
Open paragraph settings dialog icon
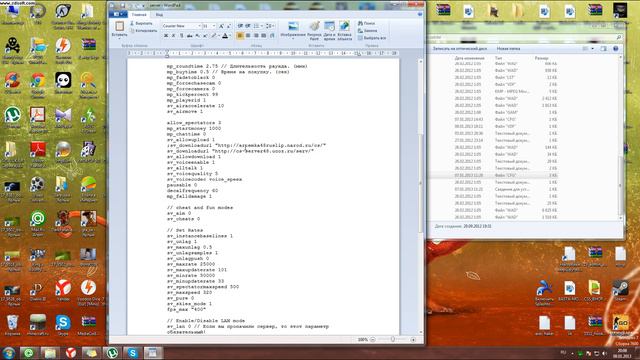272,36
